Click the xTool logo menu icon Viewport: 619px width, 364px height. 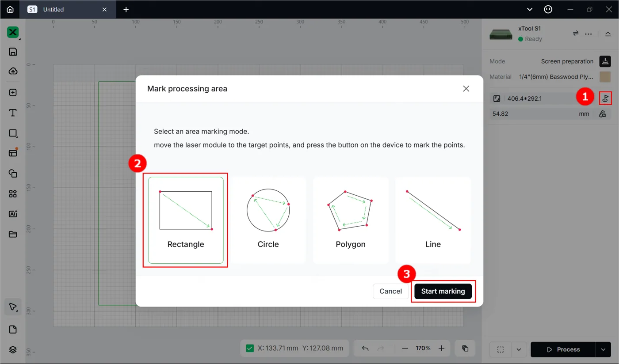pos(13,32)
